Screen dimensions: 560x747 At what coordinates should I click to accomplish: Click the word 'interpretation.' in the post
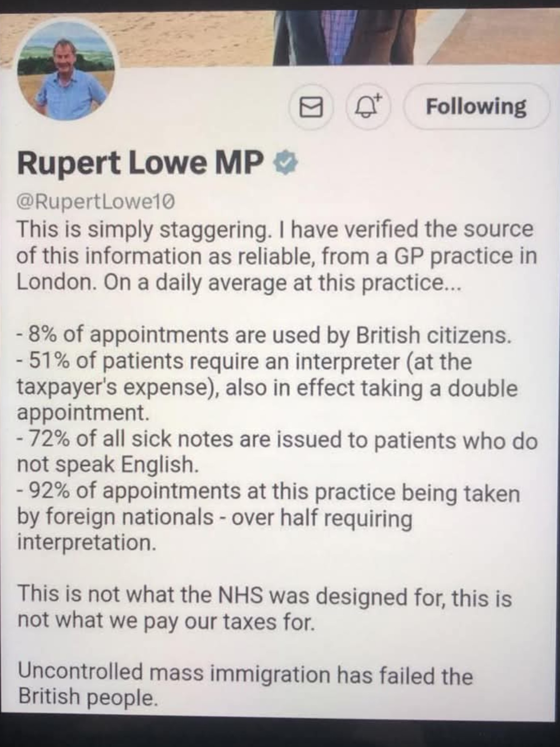[x=86, y=542]
